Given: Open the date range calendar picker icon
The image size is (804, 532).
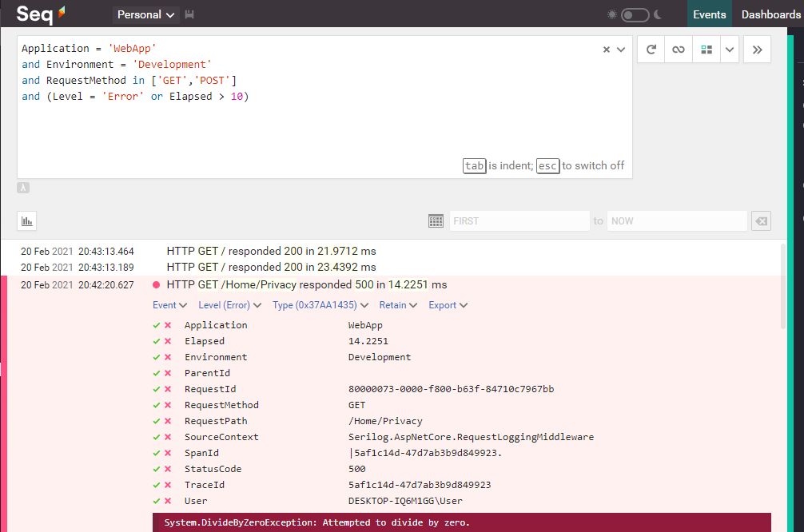Looking at the screenshot, I should [436, 221].
